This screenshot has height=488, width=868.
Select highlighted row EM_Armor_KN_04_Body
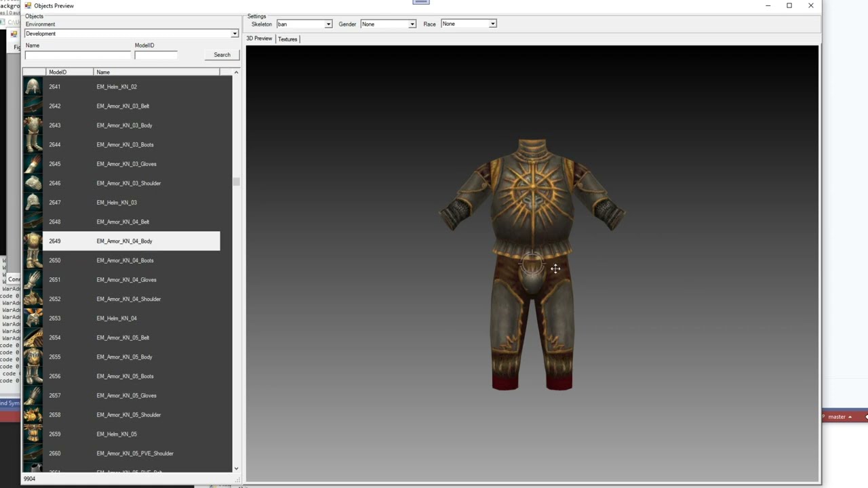132,241
